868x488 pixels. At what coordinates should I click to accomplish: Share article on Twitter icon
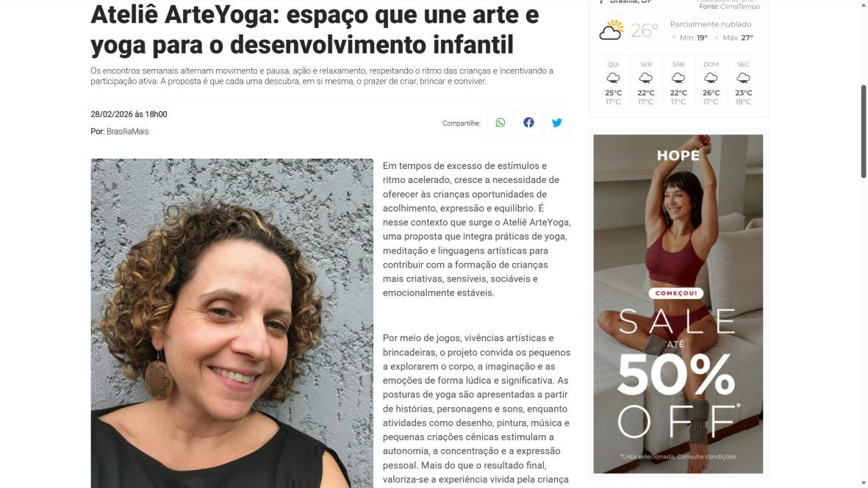tap(557, 123)
